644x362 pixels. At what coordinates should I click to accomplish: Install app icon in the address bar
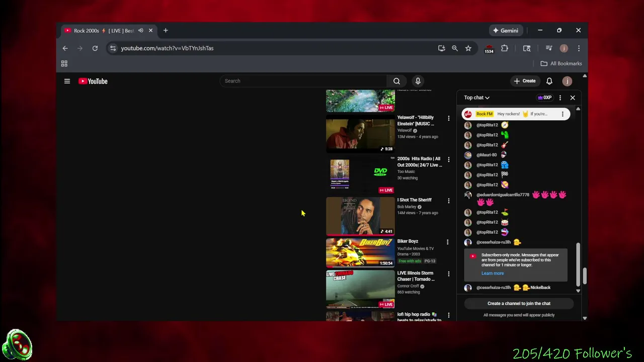tap(441, 48)
